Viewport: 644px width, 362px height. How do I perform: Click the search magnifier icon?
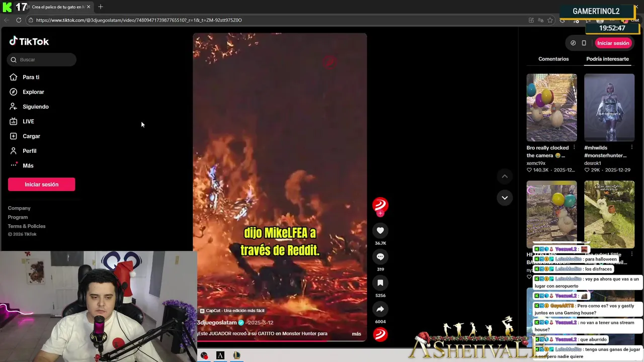click(x=14, y=60)
